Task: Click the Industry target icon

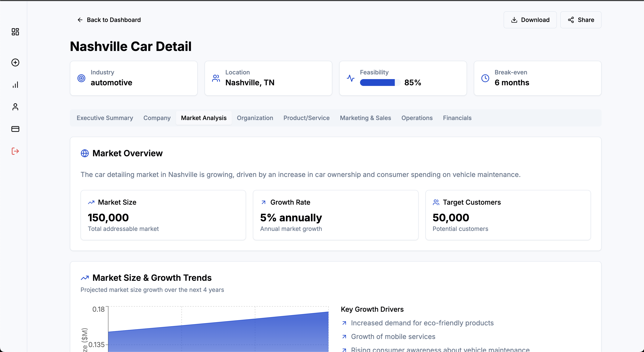Action: (x=81, y=78)
